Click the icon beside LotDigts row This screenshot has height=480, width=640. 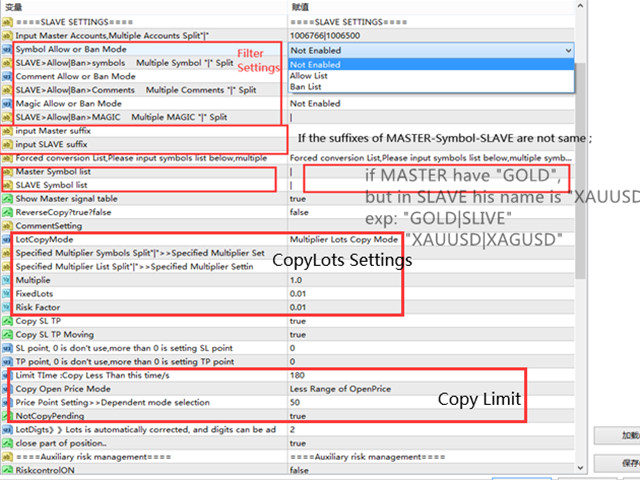[7, 430]
